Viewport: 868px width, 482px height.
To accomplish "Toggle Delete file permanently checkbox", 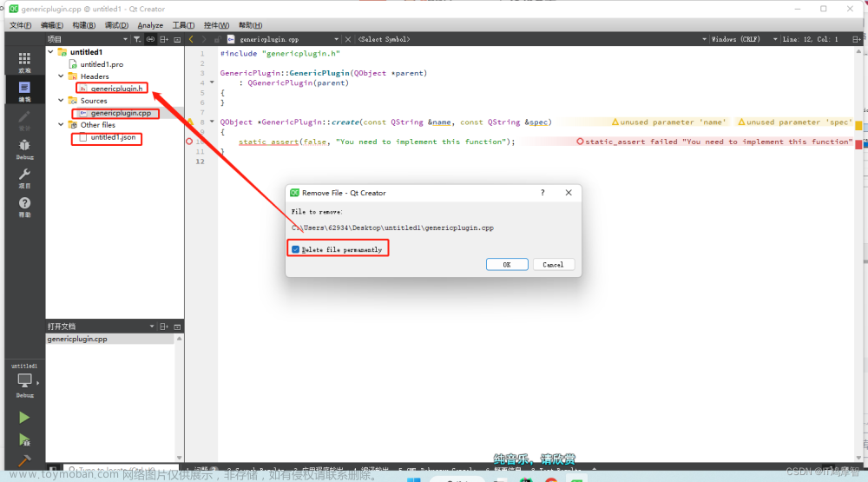I will point(296,249).
